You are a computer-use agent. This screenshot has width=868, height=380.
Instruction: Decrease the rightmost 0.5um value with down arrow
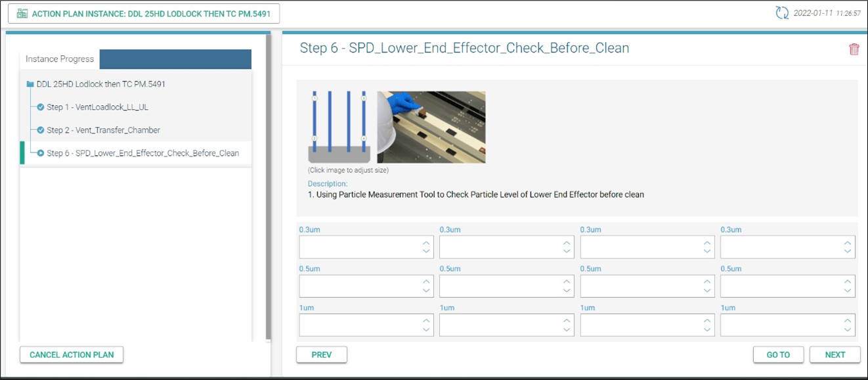click(848, 291)
